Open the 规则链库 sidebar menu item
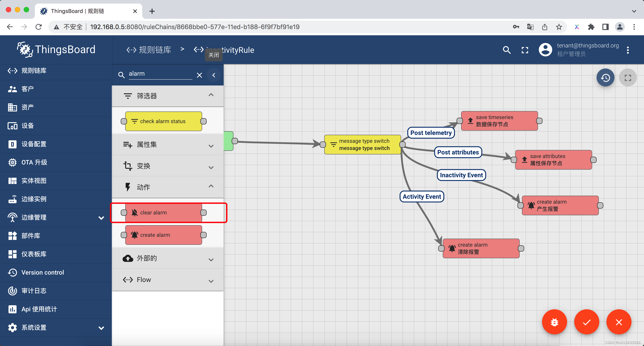The height and width of the screenshot is (346, 644). 56,71
